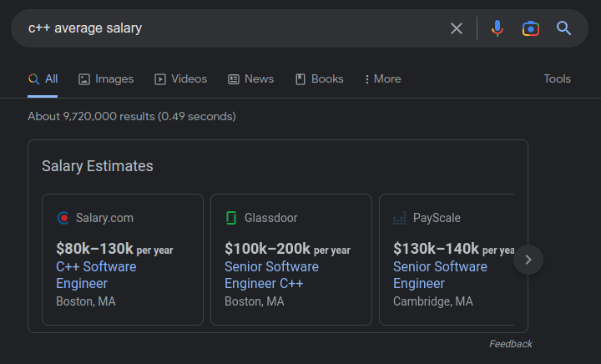This screenshot has height=364, width=601.
Task: Click the Salary.com source name
Action: pyautogui.click(x=104, y=218)
